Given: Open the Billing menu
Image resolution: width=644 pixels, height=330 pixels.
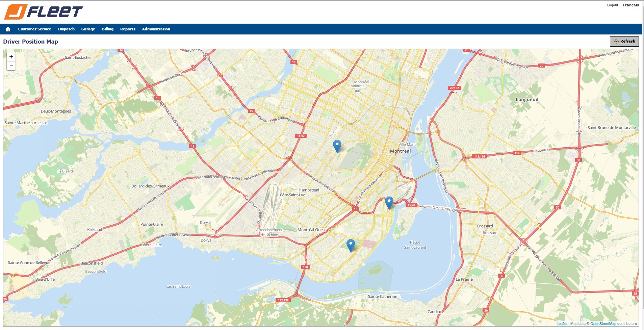Looking at the screenshot, I should tap(108, 29).
